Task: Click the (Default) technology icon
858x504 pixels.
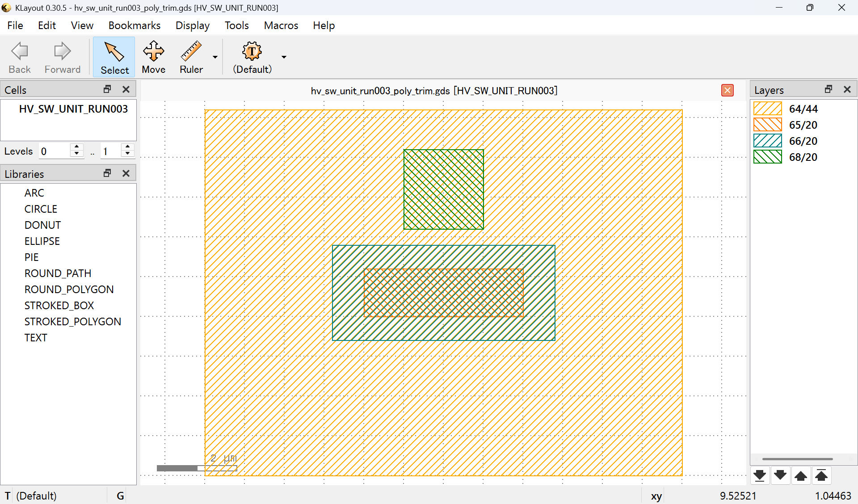Action: pyautogui.click(x=252, y=57)
